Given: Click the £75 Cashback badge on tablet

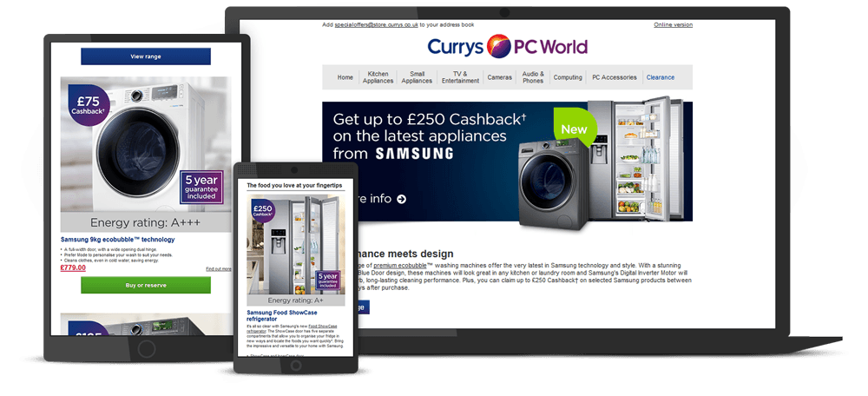Looking at the screenshot, I should pos(89,106).
